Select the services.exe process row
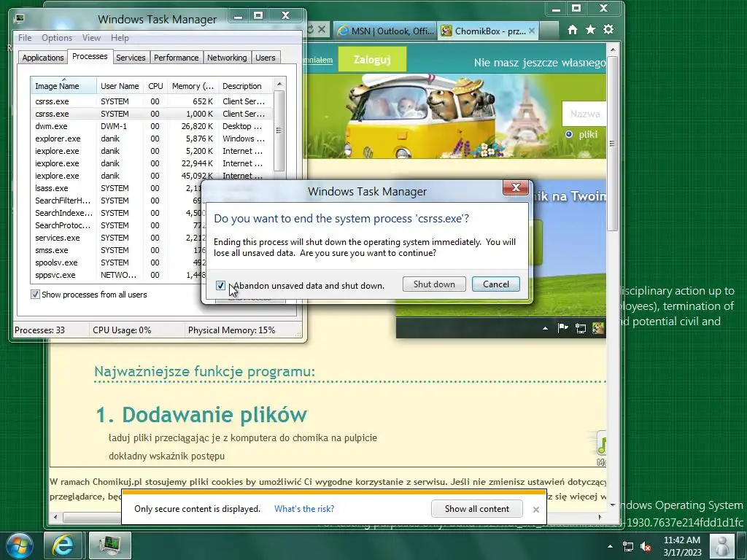This screenshot has height=560, width=747. point(117,238)
